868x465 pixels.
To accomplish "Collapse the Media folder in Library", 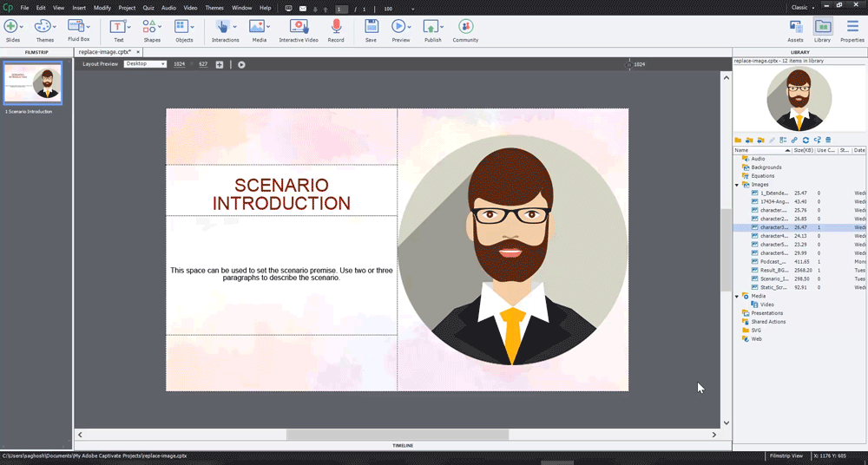I will click(737, 296).
